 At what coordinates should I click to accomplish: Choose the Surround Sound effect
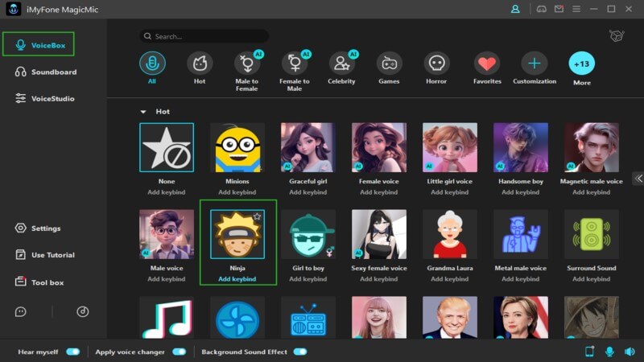[x=592, y=234]
